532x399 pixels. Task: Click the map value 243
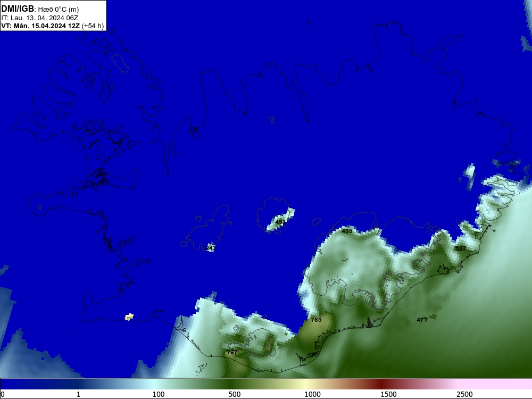(x=211, y=248)
